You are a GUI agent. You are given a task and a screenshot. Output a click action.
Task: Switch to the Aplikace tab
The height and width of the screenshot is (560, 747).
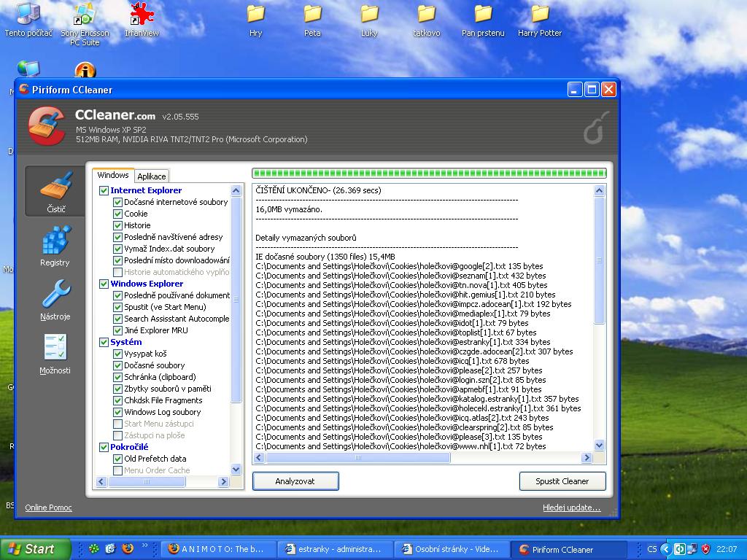pos(151,176)
